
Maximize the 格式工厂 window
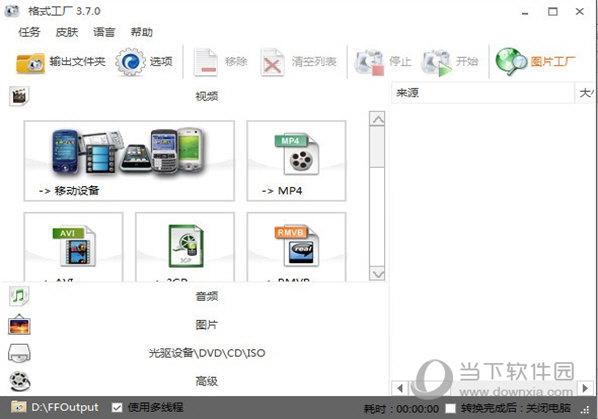553,12
